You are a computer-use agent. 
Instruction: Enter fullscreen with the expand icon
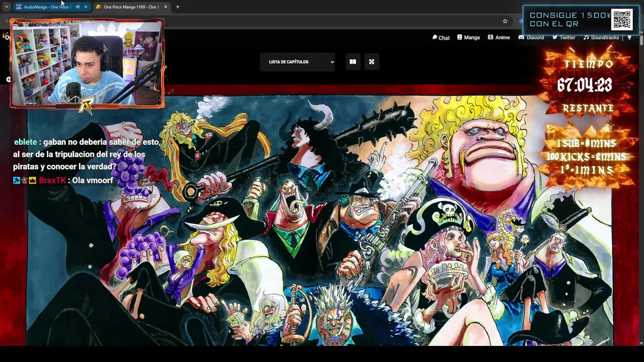coord(371,62)
